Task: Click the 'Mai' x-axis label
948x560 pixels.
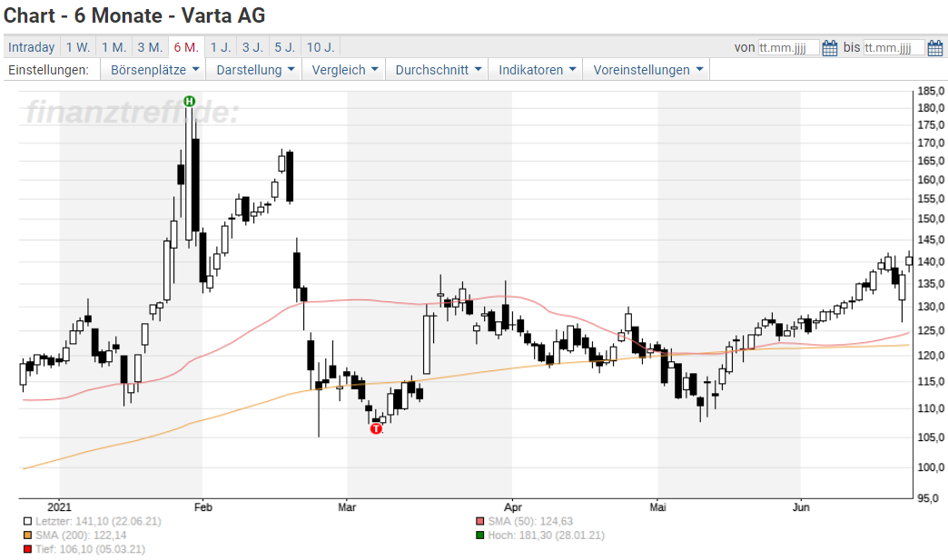Action: 657,507
